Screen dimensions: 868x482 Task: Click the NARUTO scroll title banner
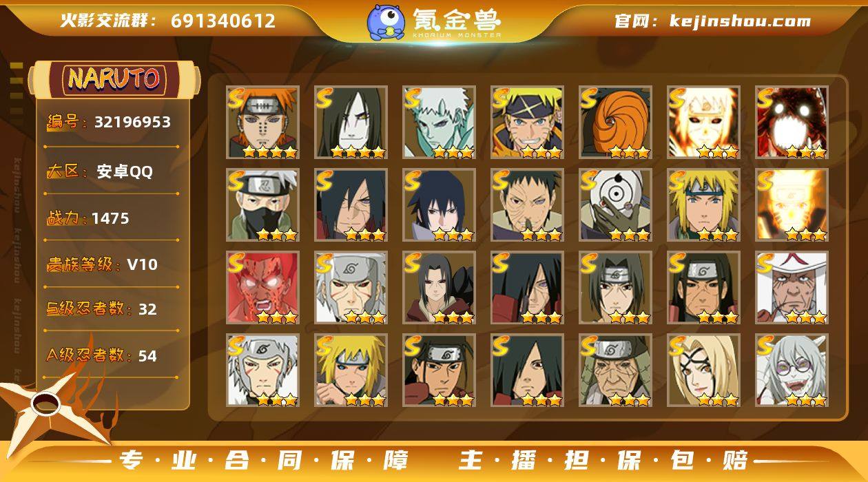tap(114, 79)
